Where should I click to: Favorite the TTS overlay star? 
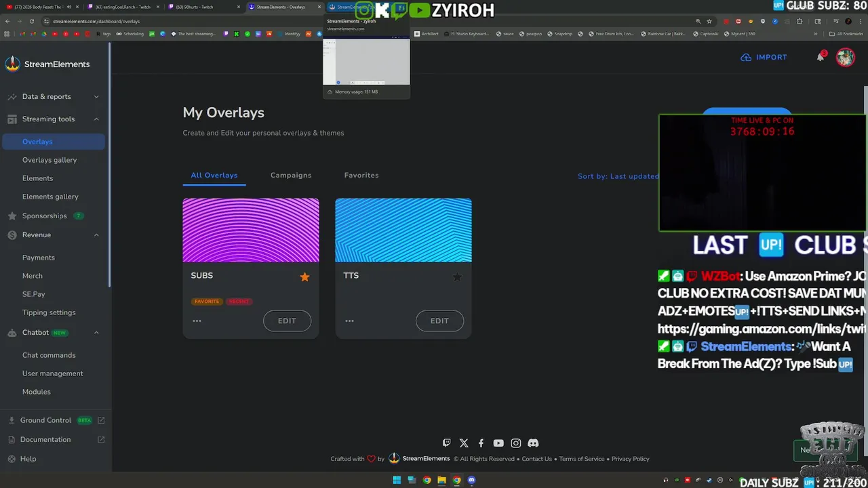click(x=457, y=277)
